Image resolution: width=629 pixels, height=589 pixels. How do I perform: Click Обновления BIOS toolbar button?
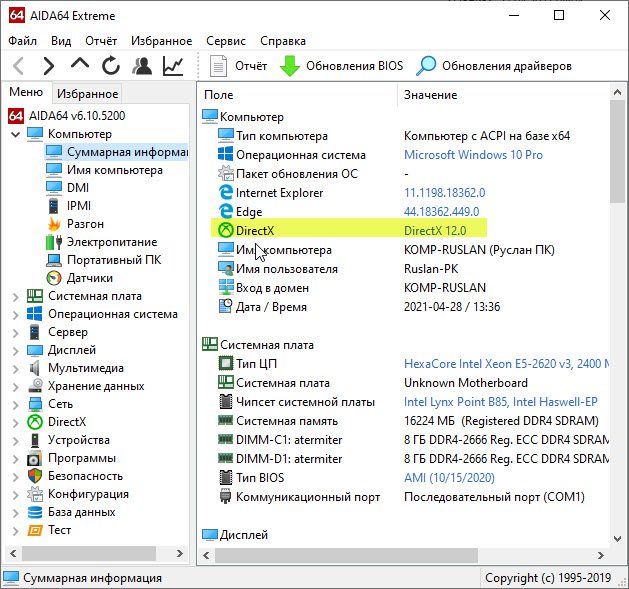pyautogui.click(x=341, y=66)
